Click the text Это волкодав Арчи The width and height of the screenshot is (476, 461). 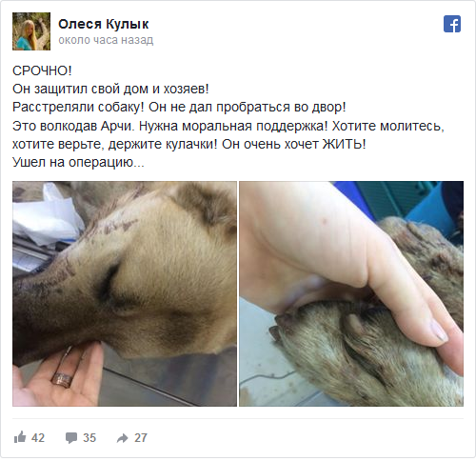(x=73, y=126)
